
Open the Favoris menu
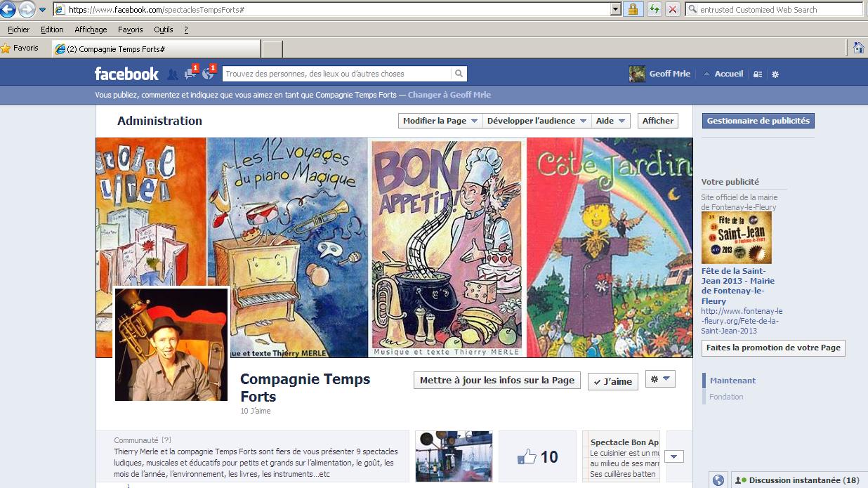131,29
